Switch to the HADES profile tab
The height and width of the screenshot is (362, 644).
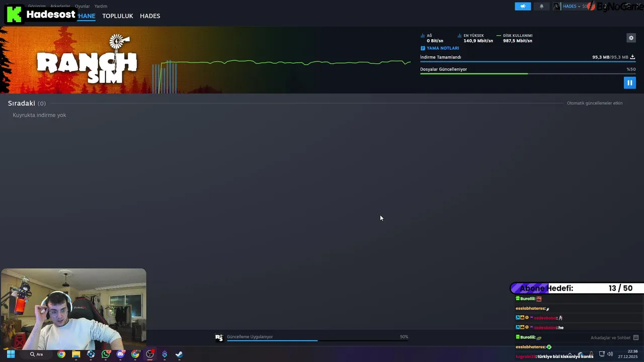point(150,16)
